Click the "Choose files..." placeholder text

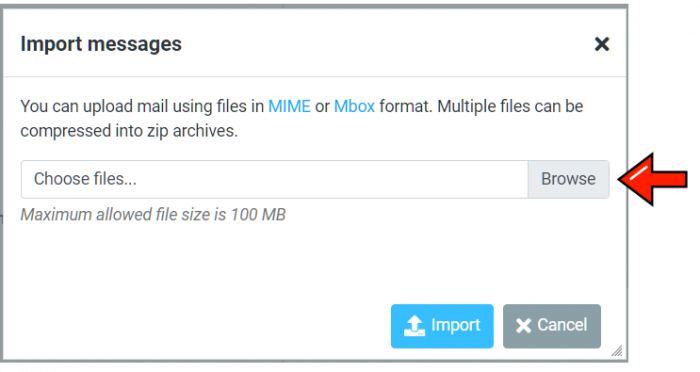[85, 179]
